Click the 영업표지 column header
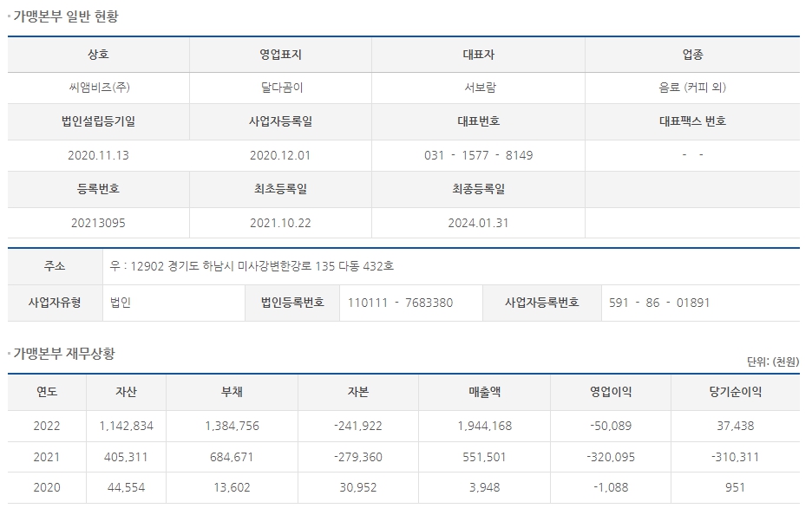This screenshot has width=812, height=515. [x=280, y=55]
